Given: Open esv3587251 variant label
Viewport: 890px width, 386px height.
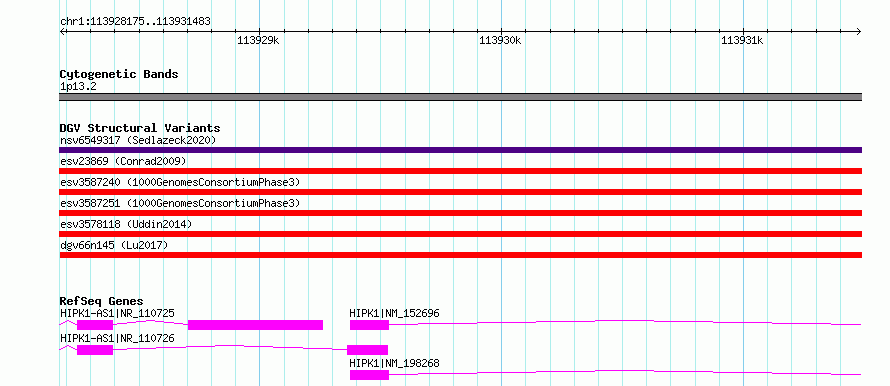Looking at the screenshot, I should (x=180, y=203).
